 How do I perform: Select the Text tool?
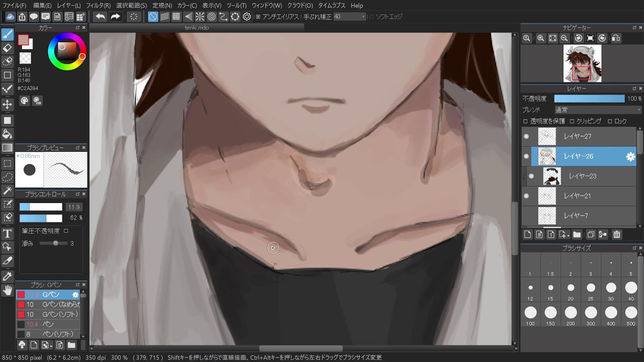click(x=8, y=233)
